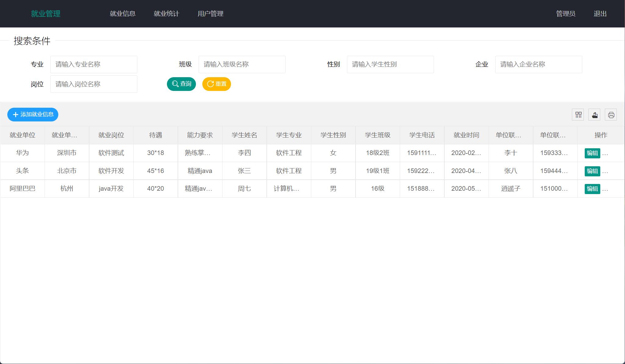
Task: Click the print table icon
Action: (611, 114)
